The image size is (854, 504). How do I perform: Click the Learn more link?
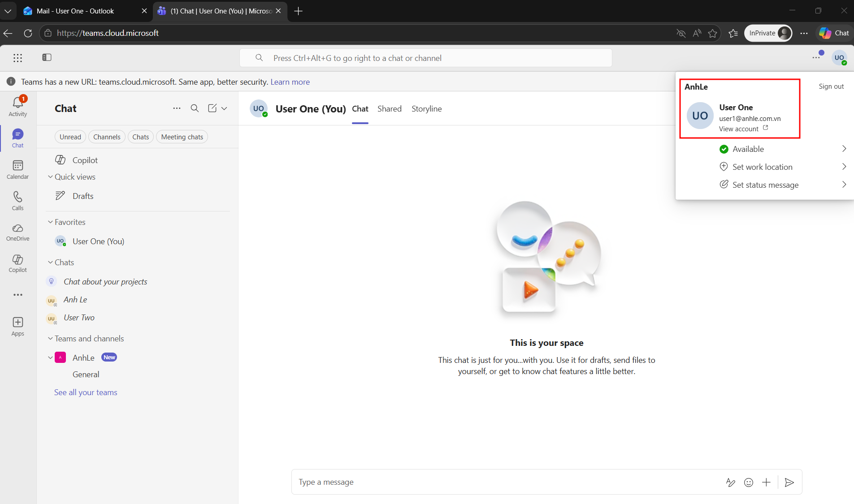coord(290,82)
